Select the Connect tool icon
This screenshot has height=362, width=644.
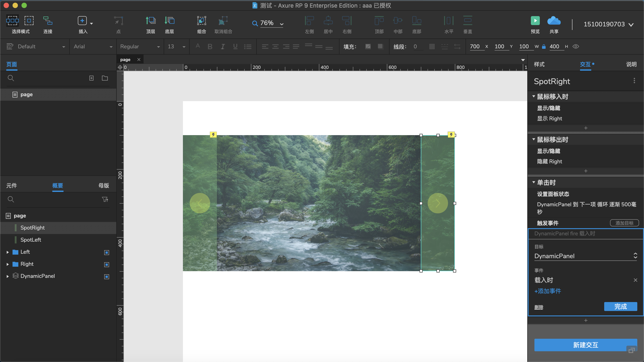coord(47,21)
